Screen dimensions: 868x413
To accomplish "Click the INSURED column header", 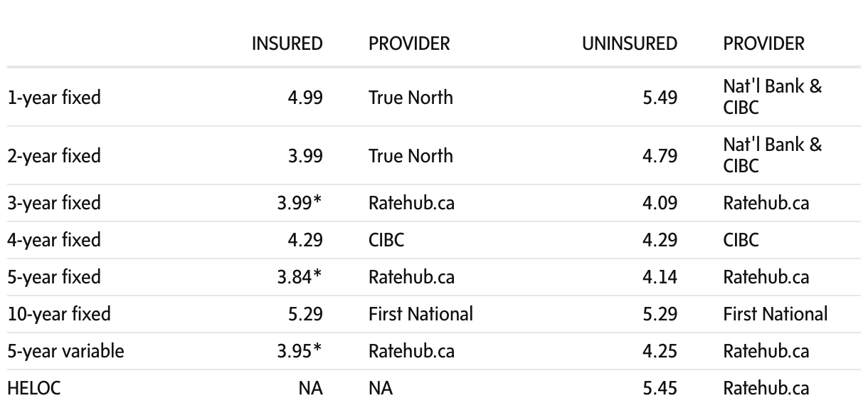I will (287, 43).
